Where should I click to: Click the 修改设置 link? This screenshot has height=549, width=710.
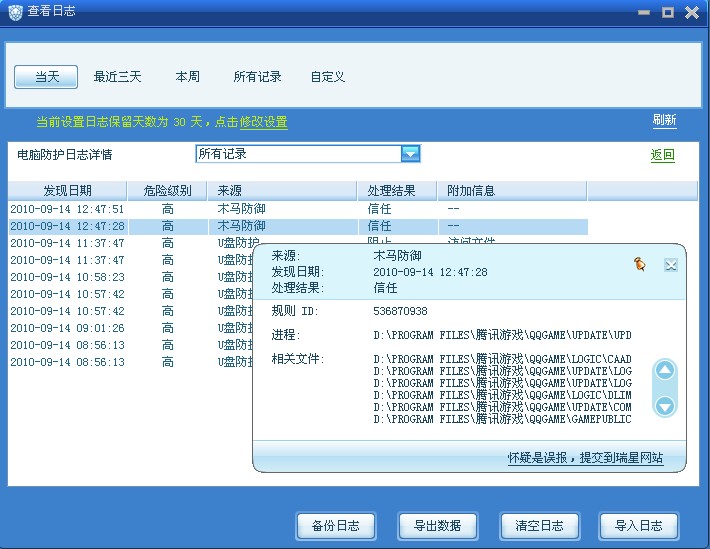click(x=264, y=122)
